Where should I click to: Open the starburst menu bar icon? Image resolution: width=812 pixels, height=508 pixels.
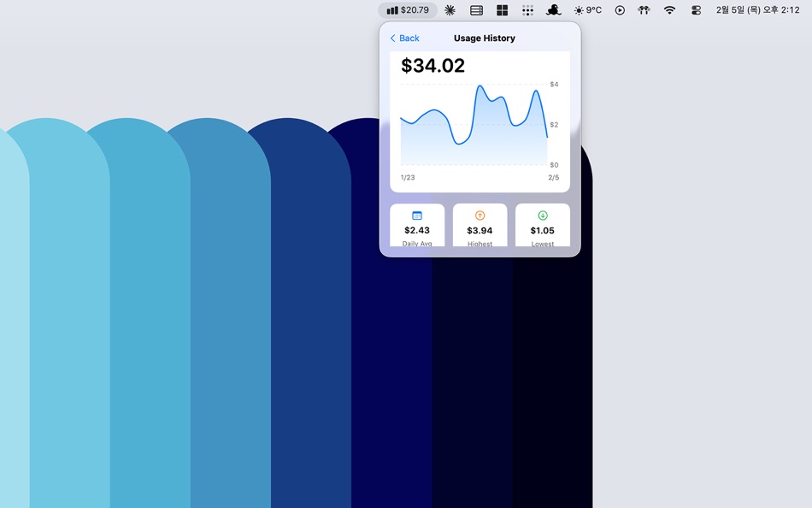(x=450, y=10)
